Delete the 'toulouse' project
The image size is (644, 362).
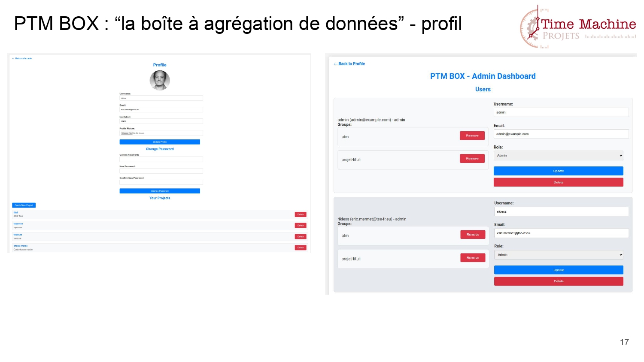click(301, 236)
